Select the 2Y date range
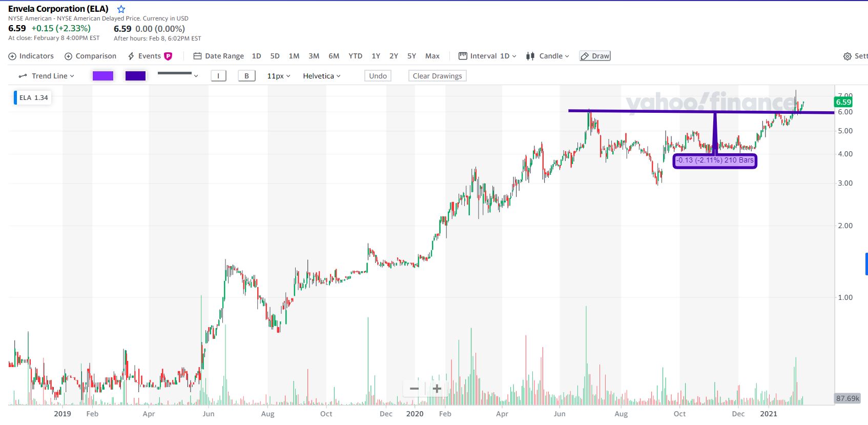Screen dimensions: 868x425 [394, 56]
